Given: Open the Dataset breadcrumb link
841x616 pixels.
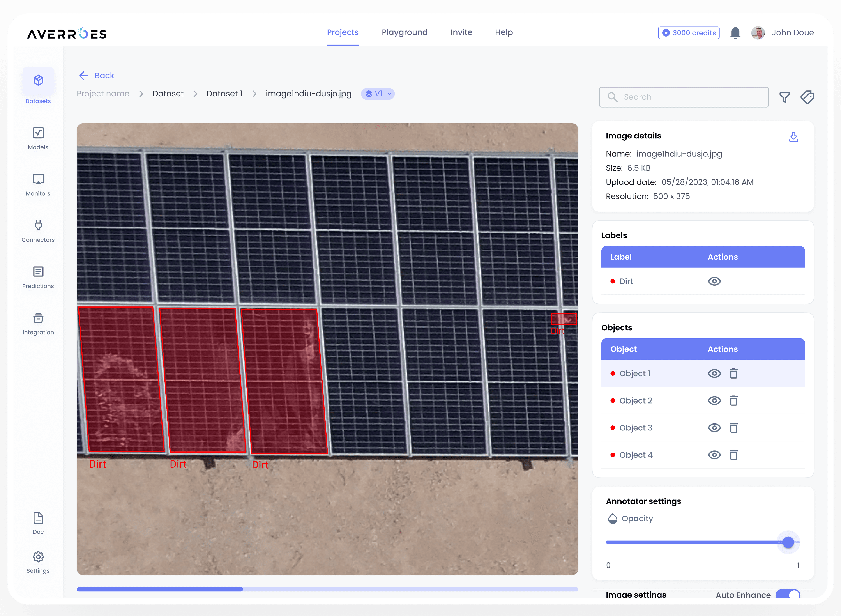Looking at the screenshot, I should click(168, 94).
